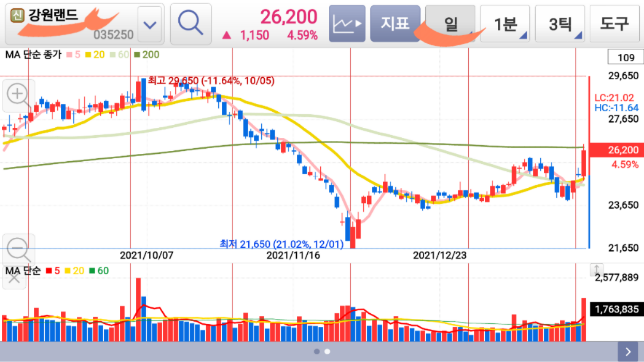This screenshot has width=644, height=362.
Task: Click the 27,650 price axis label
Action: click(x=624, y=119)
